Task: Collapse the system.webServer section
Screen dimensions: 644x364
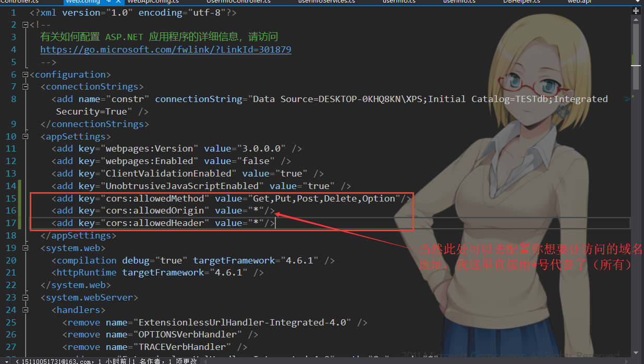Action: tap(26, 298)
